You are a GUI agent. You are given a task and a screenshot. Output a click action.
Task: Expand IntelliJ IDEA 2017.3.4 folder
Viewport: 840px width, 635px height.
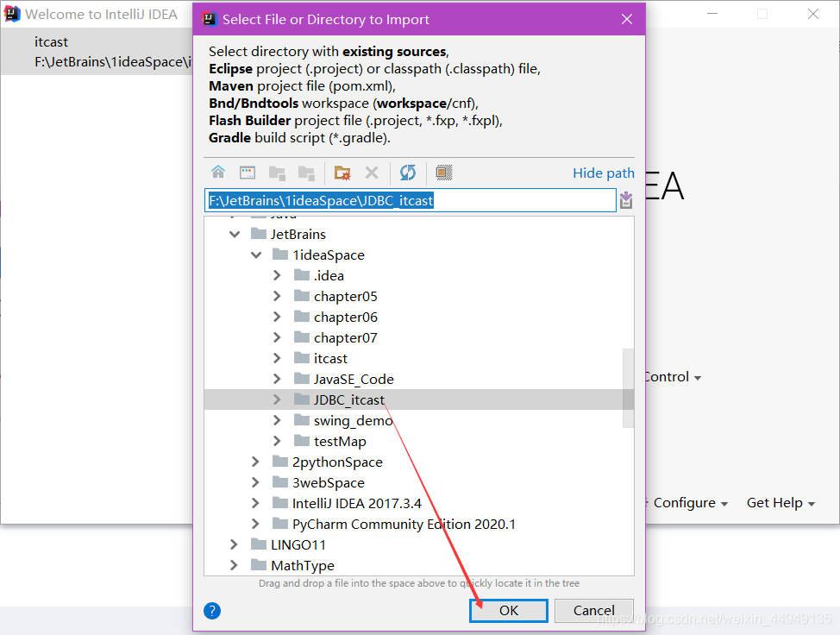[x=255, y=503]
